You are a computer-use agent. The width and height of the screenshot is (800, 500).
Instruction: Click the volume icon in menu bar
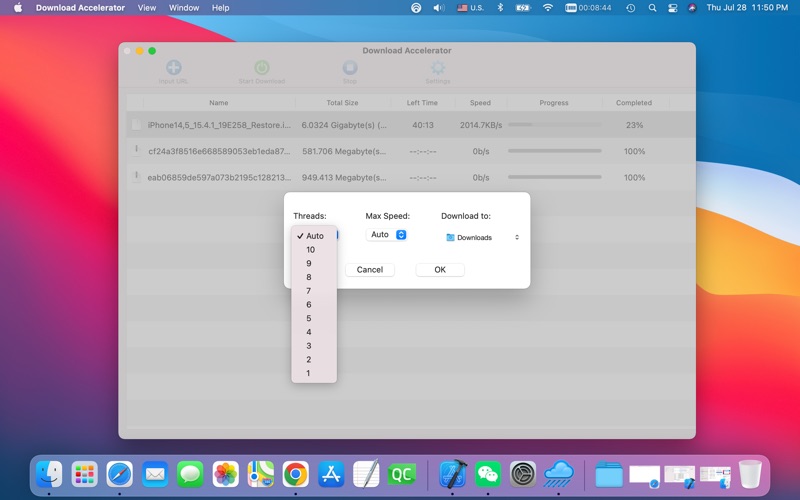(x=439, y=8)
